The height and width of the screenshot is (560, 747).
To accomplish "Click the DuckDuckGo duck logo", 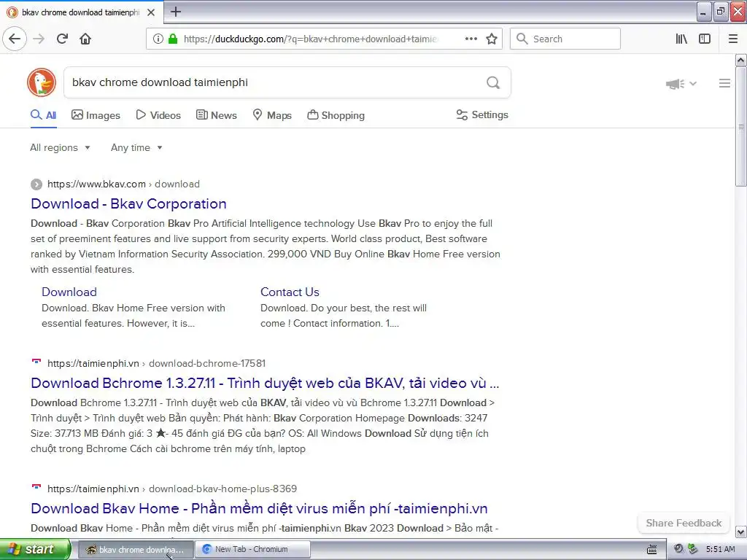I will tap(42, 82).
